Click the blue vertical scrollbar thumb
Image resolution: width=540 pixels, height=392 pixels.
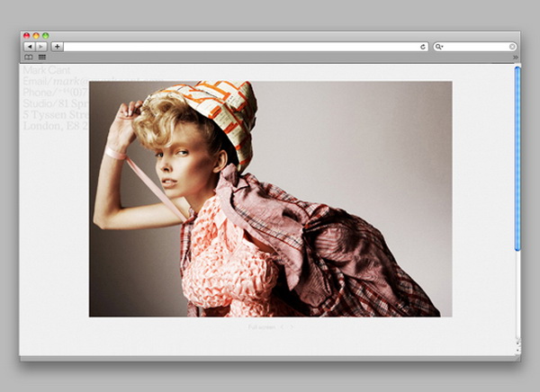click(517, 158)
